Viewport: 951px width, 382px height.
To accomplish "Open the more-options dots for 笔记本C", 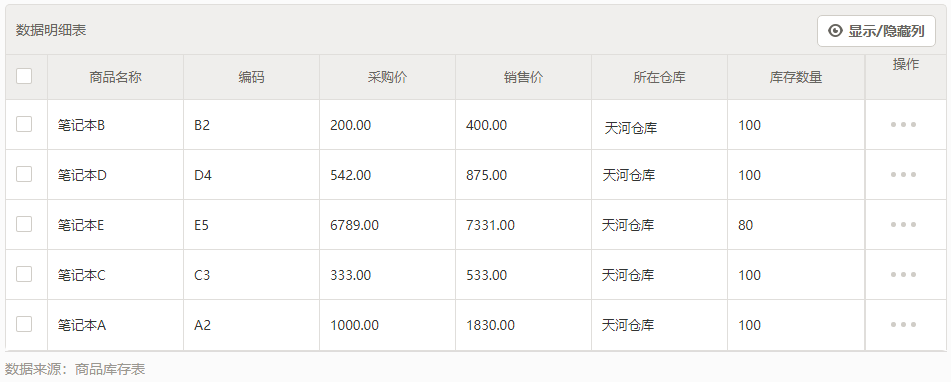I will pos(903,275).
